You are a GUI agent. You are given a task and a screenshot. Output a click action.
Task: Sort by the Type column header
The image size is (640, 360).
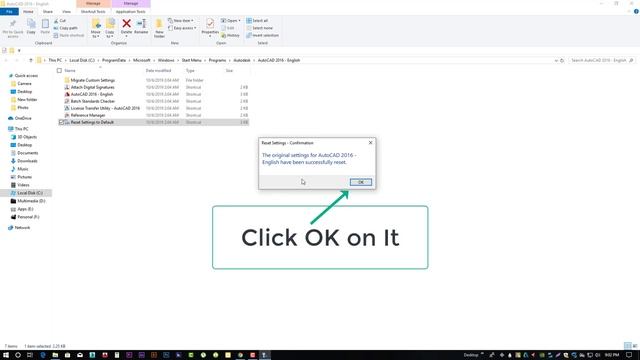click(190, 71)
